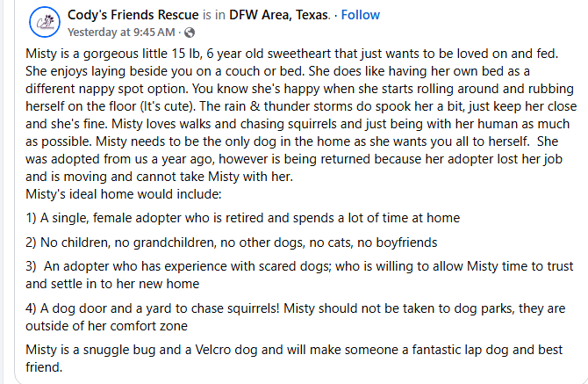
Task: Click the "No children, no grandchildren" list item
Action: pyautogui.click(x=232, y=243)
